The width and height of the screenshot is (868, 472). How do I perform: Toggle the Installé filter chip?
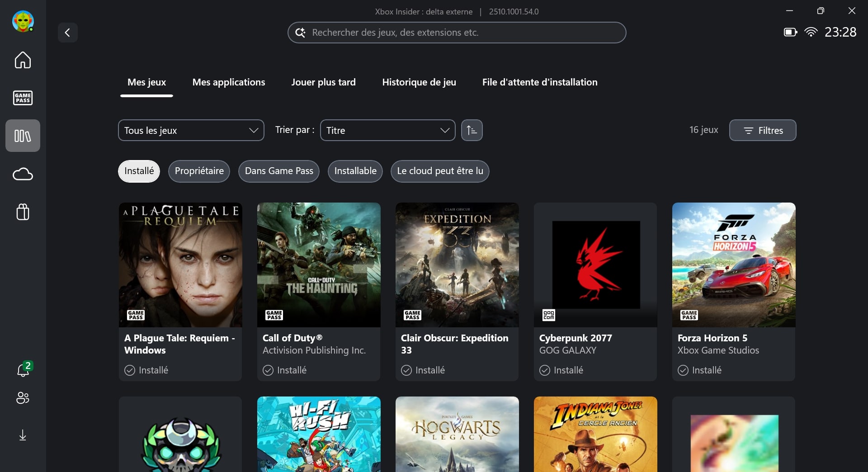139,171
